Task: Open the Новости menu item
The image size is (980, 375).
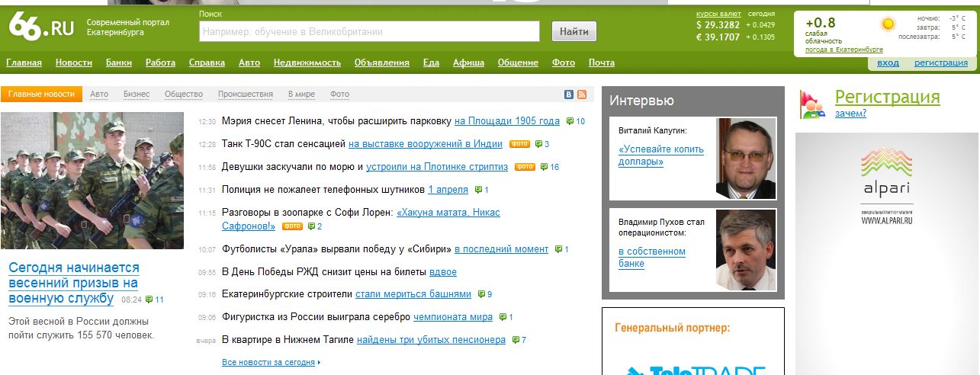Action: pos(74,62)
